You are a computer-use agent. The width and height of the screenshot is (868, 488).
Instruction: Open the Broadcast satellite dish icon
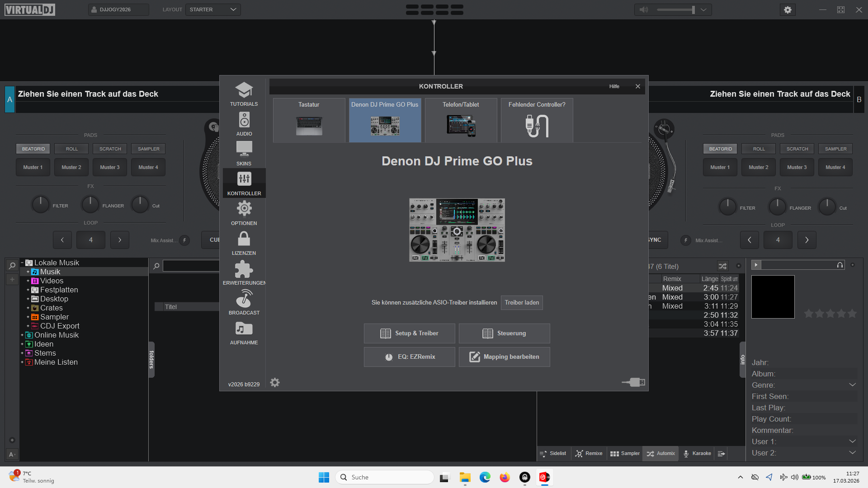[244, 299]
